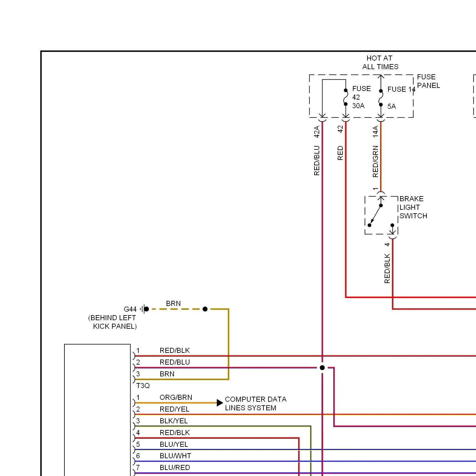The image size is (476, 476).
Task: Select T3Q pin 2 RED/BLU wire label
Action: [x=175, y=362]
